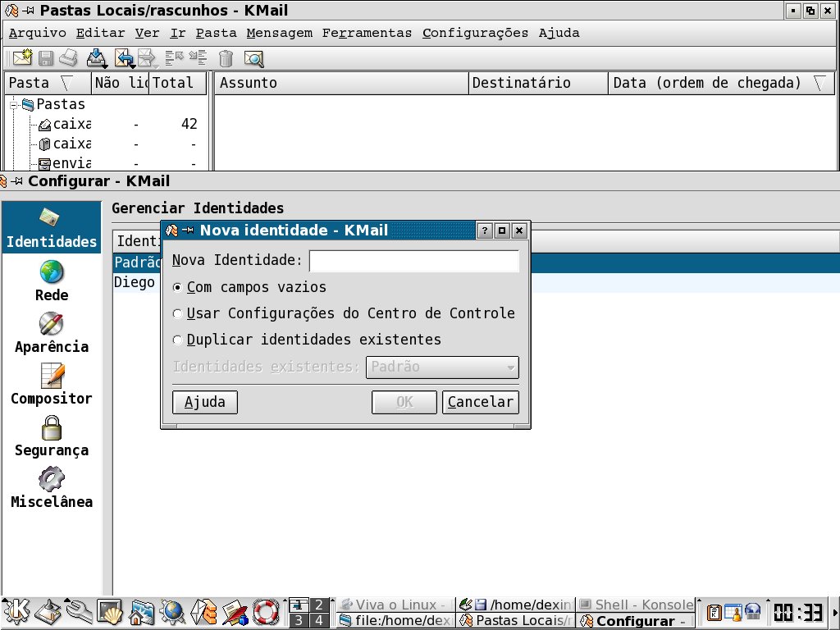Open the Rede configuration section
840x630 pixels.
(x=52, y=281)
